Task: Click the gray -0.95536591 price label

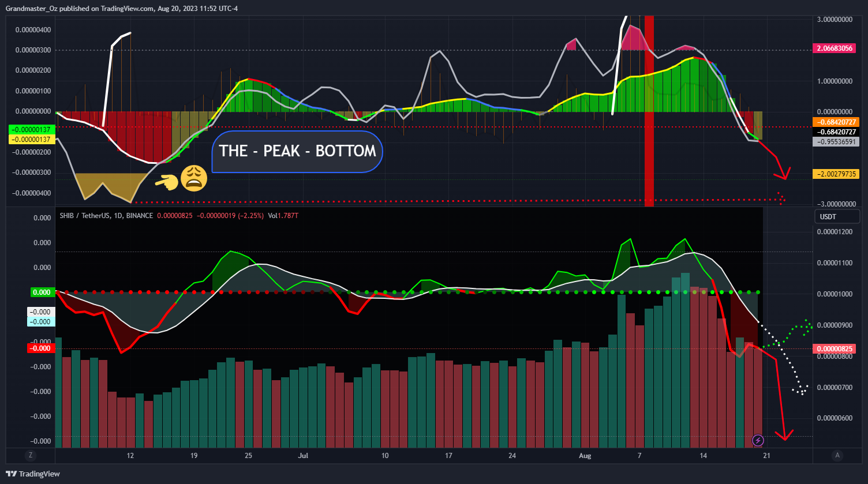Action: [x=836, y=141]
